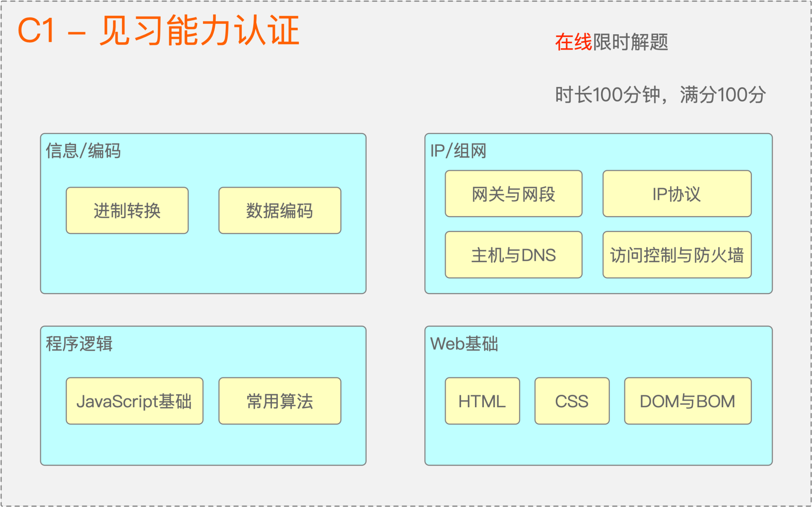Screen dimensions: 812x507
Task: Click the 信息/编码 section label
Action: (x=83, y=151)
